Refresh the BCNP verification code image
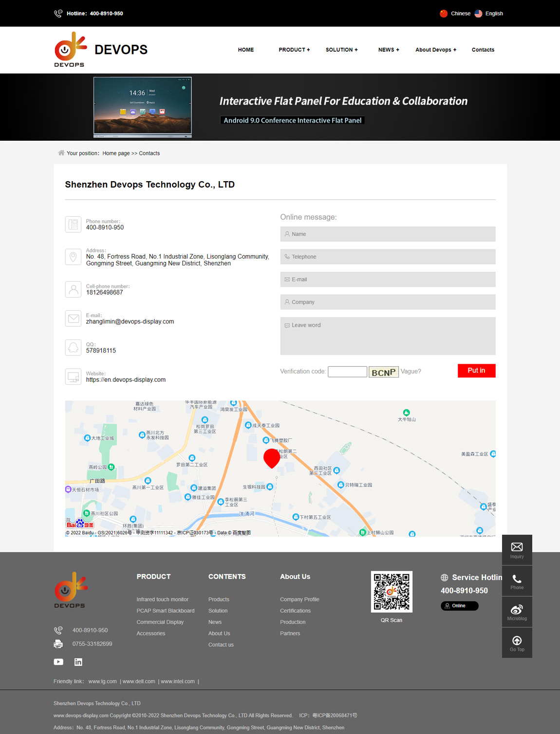Image resolution: width=560 pixels, height=734 pixels. point(384,372)
